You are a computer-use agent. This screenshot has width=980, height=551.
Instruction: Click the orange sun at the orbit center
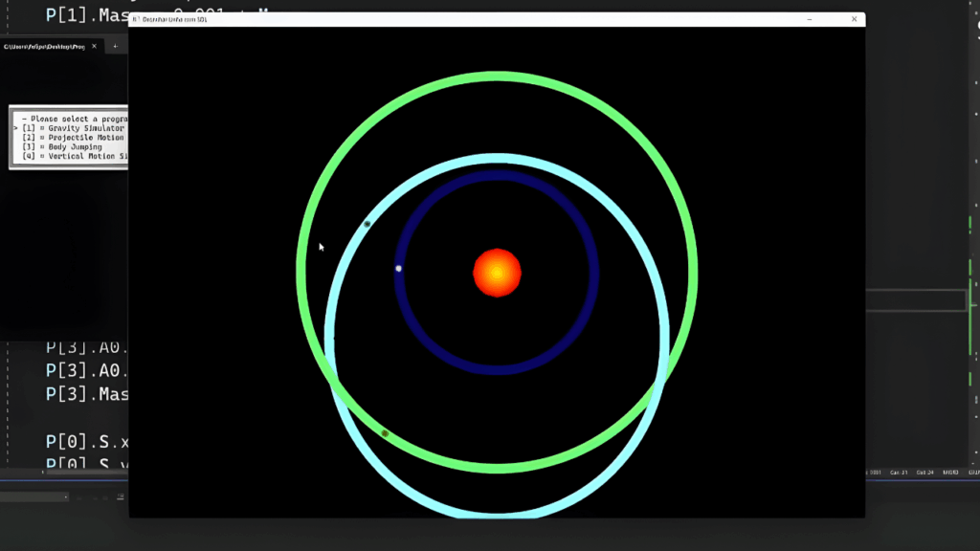click(497, 273)
